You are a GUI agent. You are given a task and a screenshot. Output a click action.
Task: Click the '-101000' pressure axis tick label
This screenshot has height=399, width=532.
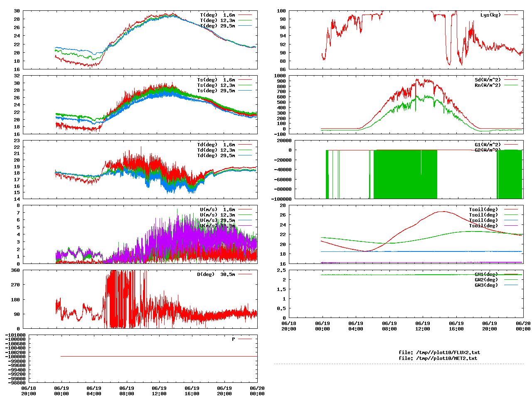(15, 335)
